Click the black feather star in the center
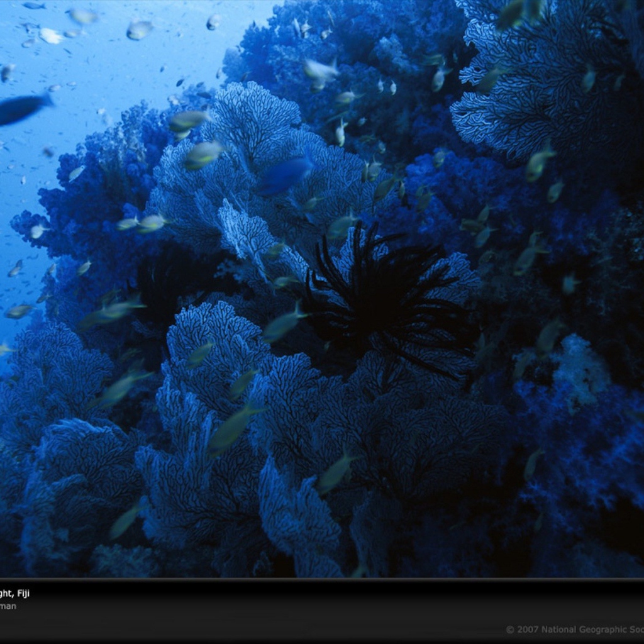 click(x=376, y=296)
